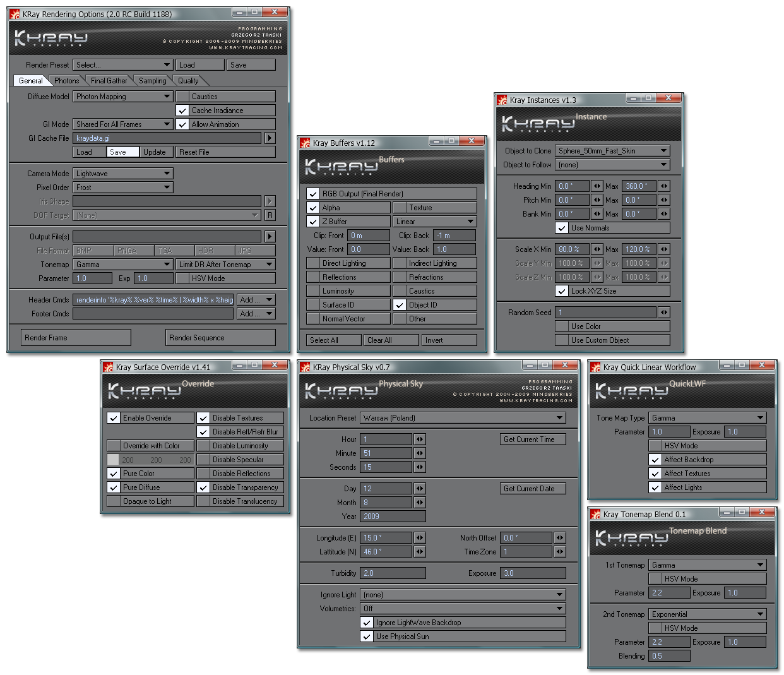The height and width of the screenshot is (675, 784).
Task: Click the Time Zone stepper arrows
Action: click(560, 552)
